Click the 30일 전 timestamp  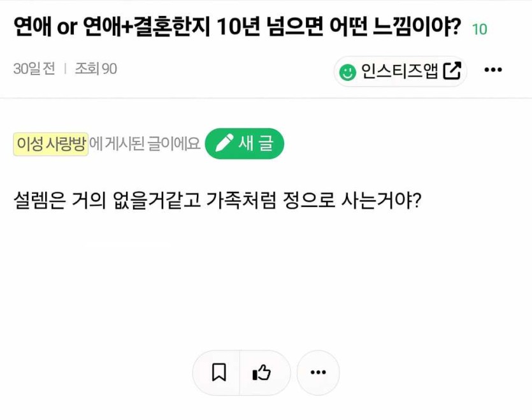tap(34, 69)
